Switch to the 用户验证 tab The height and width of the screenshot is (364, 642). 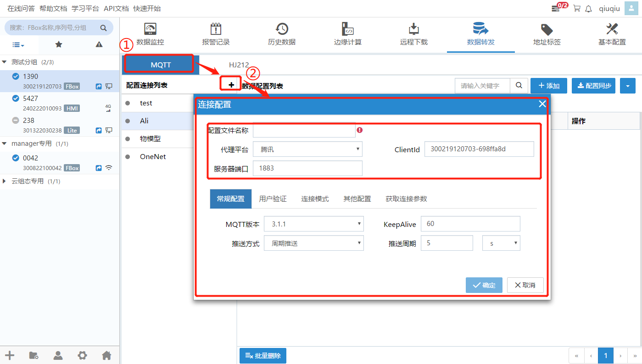tap(273, 199)
